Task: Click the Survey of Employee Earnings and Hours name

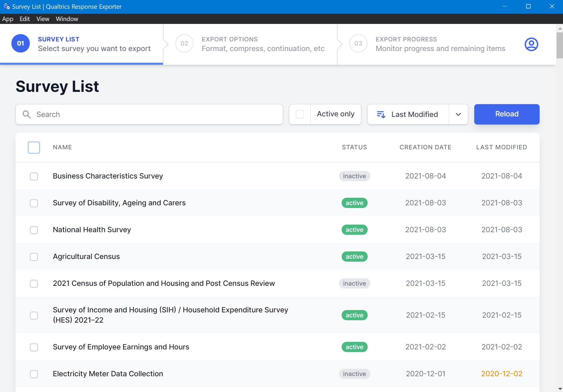Action: [121, 347]
